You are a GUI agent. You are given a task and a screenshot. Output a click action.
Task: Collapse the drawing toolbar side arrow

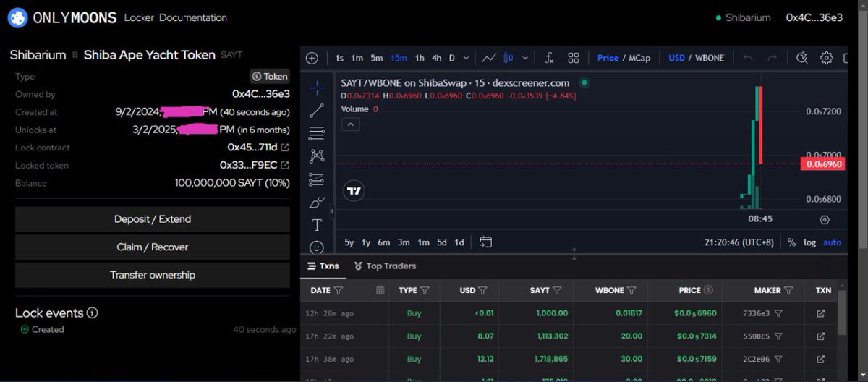click(333, 212)
